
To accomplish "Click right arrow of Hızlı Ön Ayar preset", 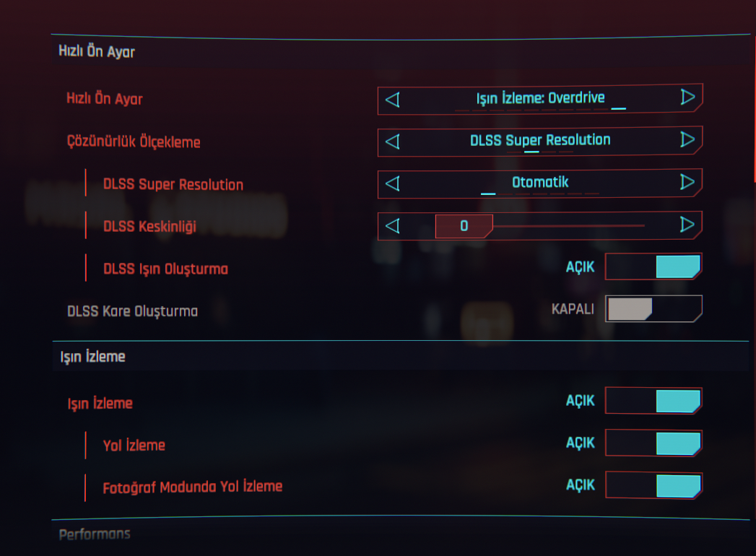I will 687,97.
